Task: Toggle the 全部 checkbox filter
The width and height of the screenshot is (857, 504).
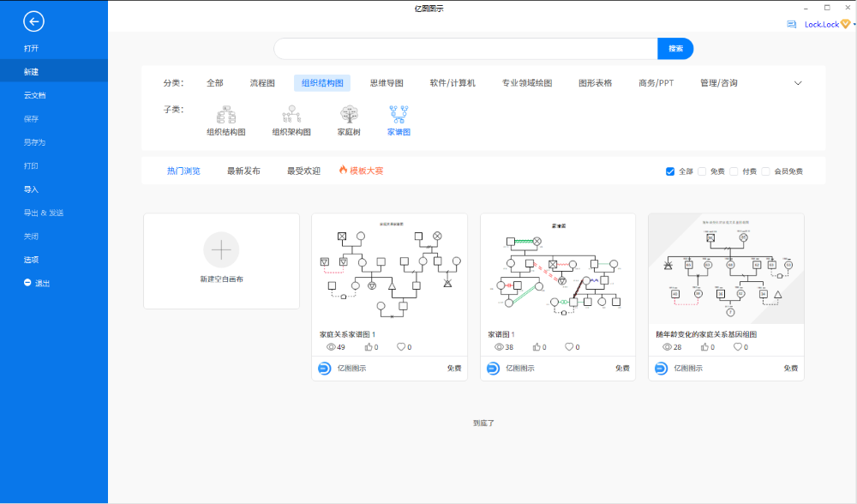Action: pos(670,171)
